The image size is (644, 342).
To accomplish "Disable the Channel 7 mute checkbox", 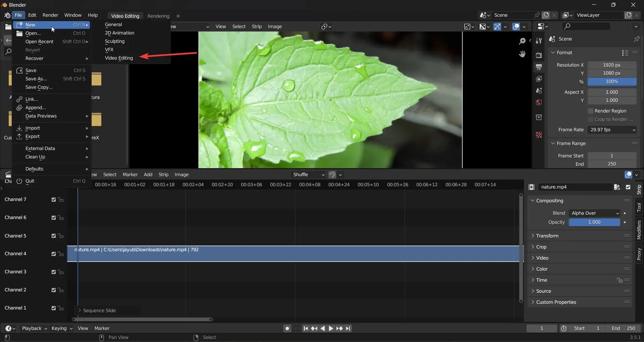I will [x=54, y=200].
